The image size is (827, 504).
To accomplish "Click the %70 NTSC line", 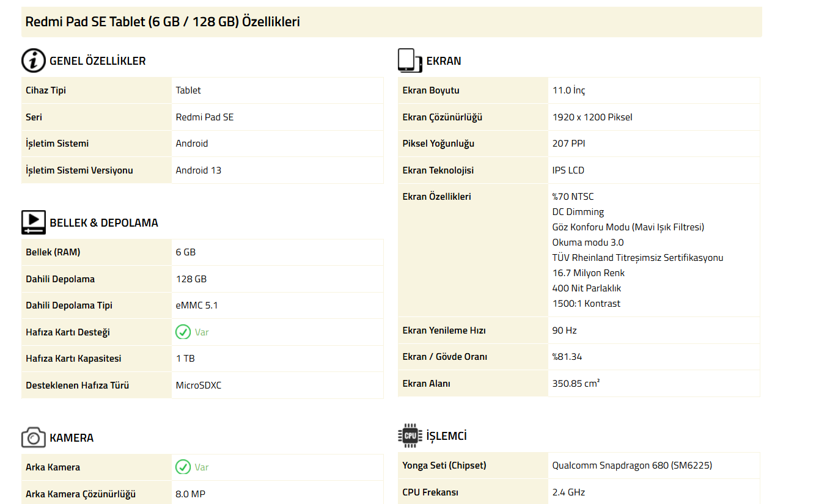I will 573,197.
